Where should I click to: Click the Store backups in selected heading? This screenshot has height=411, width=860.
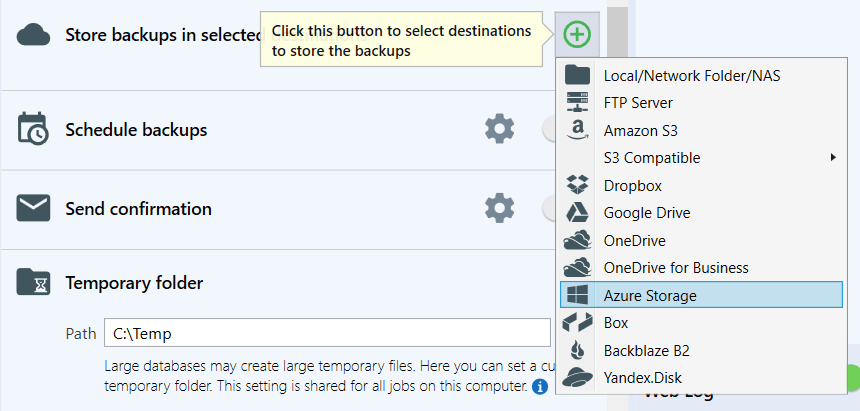[x=162, y=35]
